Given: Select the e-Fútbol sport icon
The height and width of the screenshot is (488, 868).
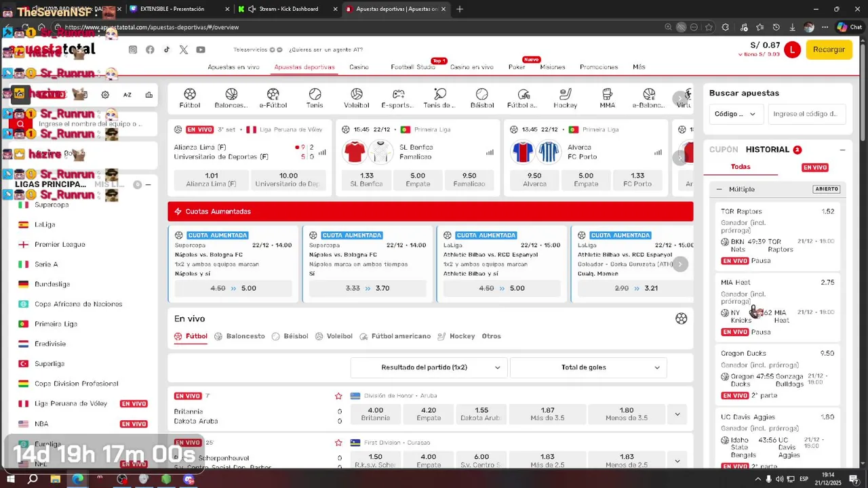Looking at the screenshot, I should click(x=273, y=98).
